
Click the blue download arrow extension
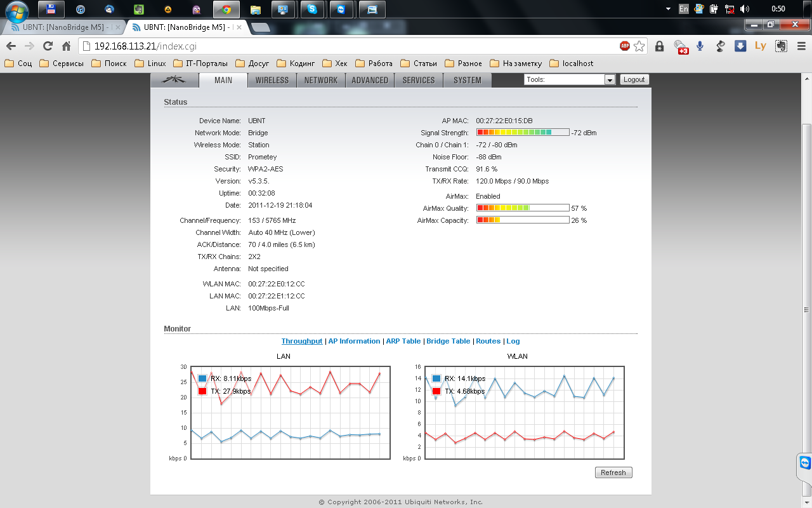click(740, 46)
